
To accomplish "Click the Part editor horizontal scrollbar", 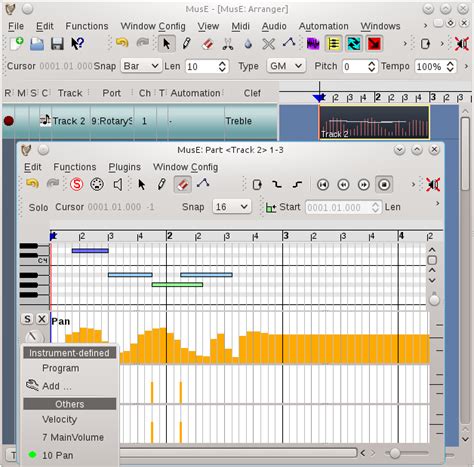I will (x=239, y=452).
